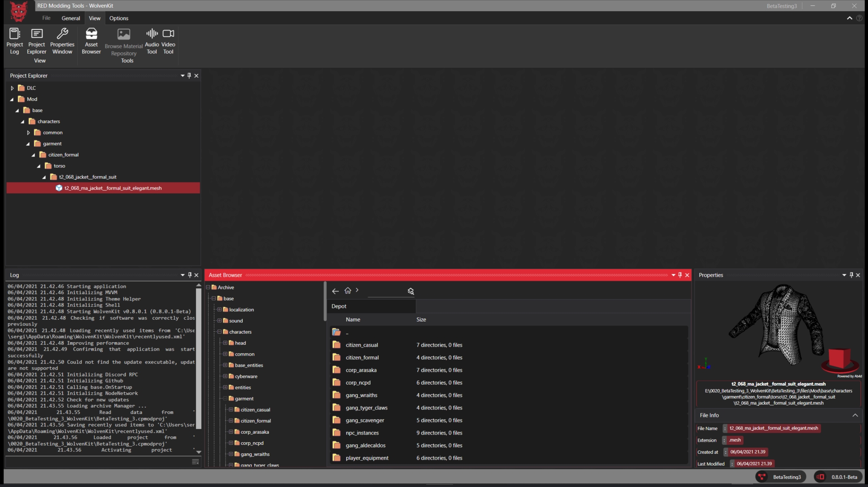Viewport: 868px width, 487px height.
Task: Launch the Asset Browser from ribbon
Action: [x=91, y=40]
